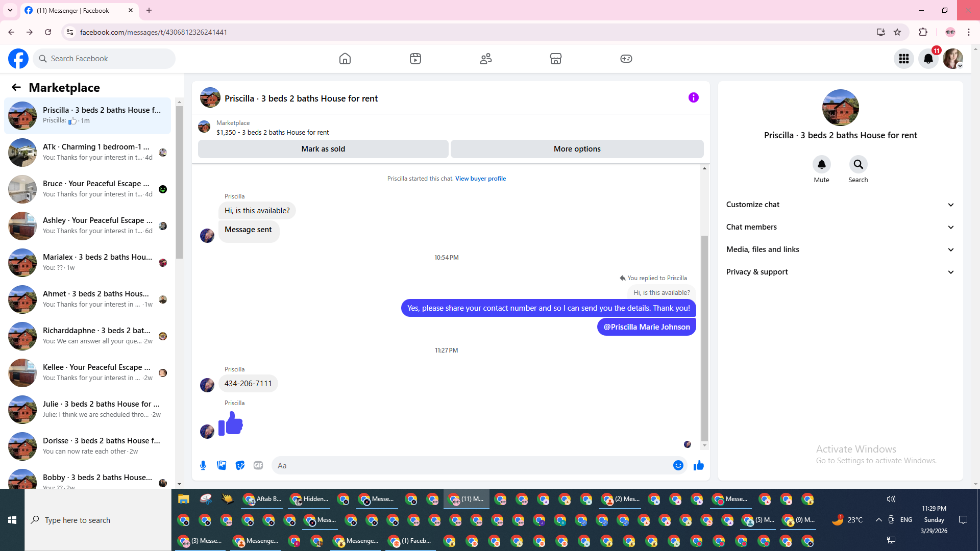The width and height of the screenshot is (980, 551).
Task: Open the Ashley Your Peaceful Escape chat
Action: click(x=87, y=226)
